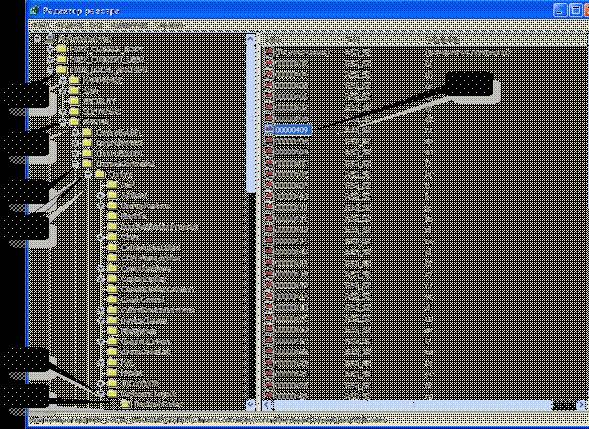Click the string icon beside 00000409
This screenshot has height=429, width=589.
[x=269, y=130]
